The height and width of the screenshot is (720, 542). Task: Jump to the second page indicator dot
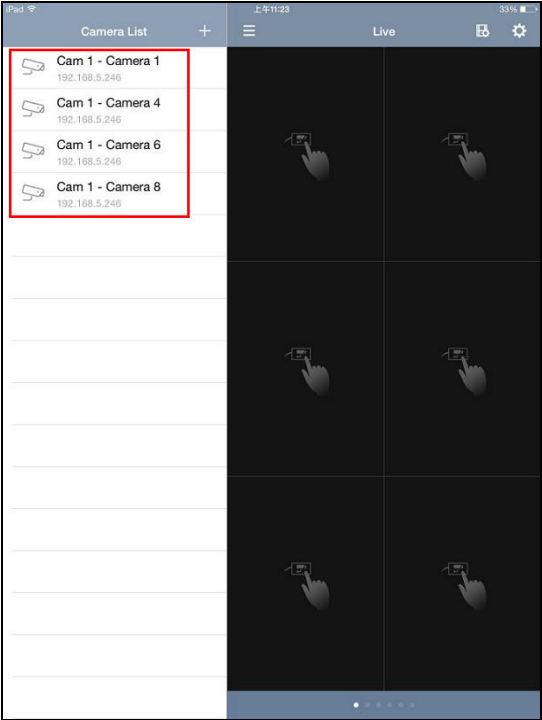click(367, 705)
